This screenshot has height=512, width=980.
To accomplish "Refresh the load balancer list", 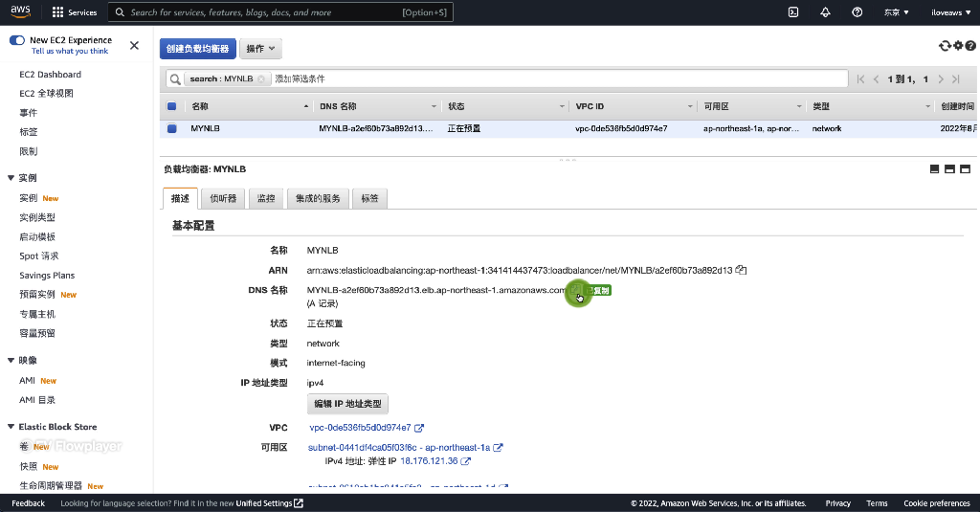I will point(945,46).
